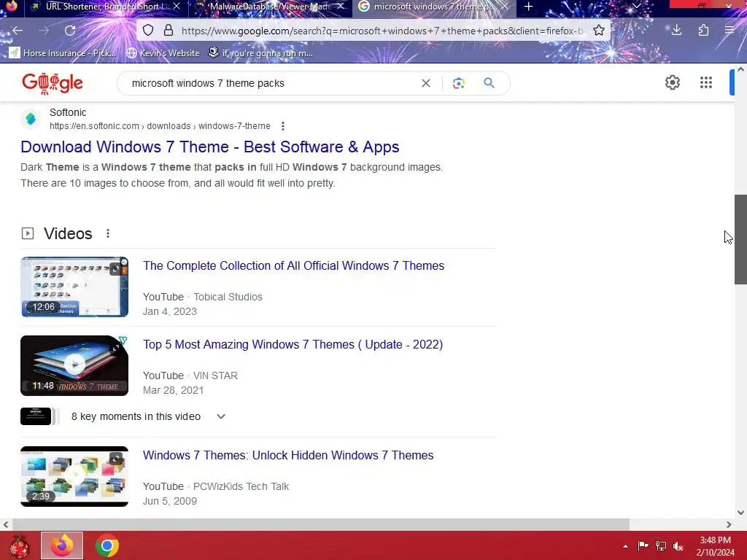Open Download Windows 7 Theme Softonic link
Image resolution: width=747 pixels, height=560 pixels.
(x=209, y=147)
